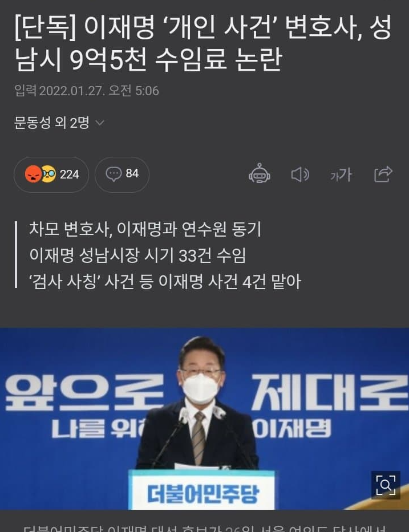Tap the speaker icon to listen to article

(300, 174)
